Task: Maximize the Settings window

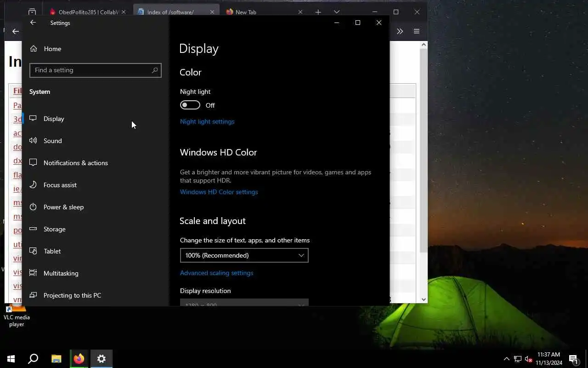Action: 358,23
